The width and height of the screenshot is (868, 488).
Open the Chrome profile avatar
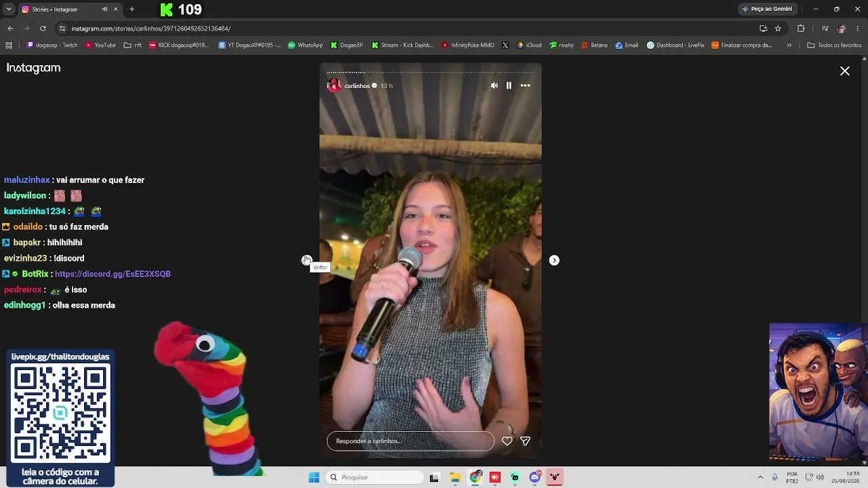click(x=842, y=28)
